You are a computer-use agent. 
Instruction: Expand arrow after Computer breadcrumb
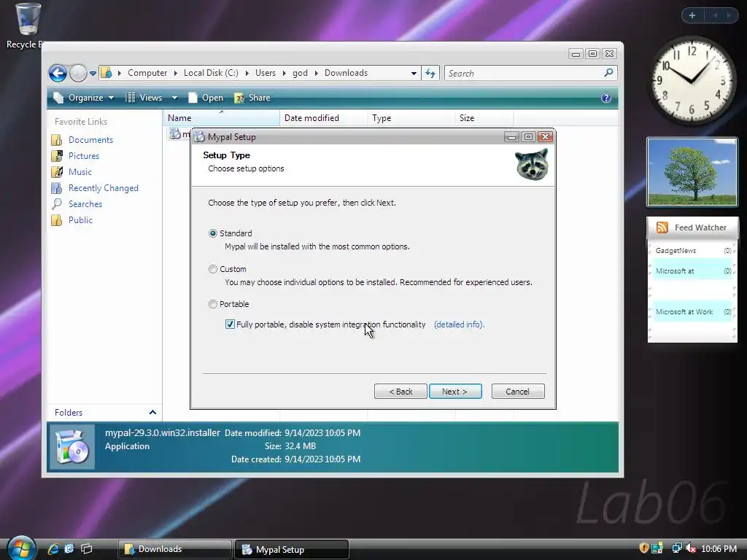pos(175,74)
